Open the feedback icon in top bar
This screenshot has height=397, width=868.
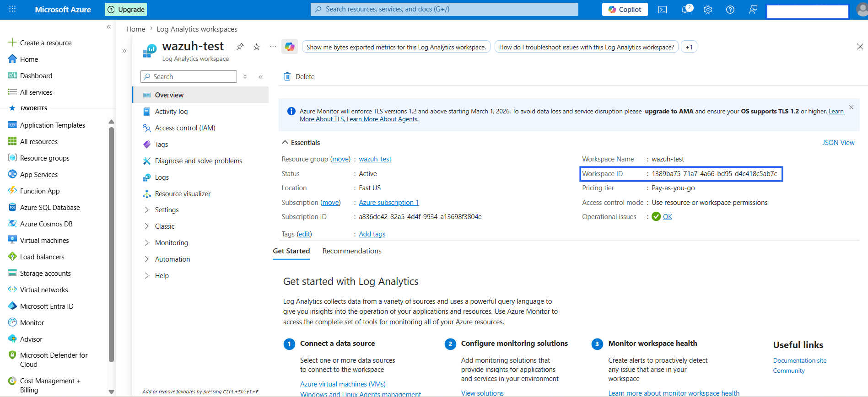coord(753,10)
